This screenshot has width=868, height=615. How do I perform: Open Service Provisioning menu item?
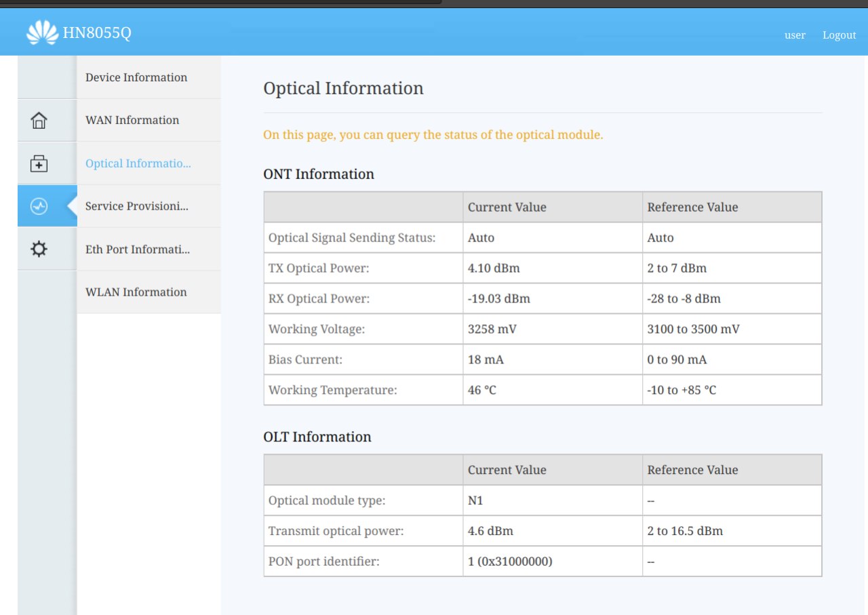[137, 206]
